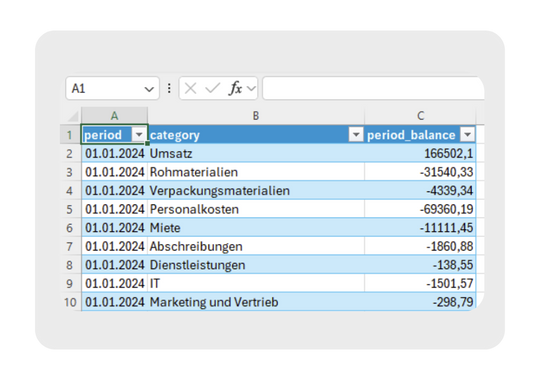Select the value -11111,45

pyautogui.click(x=420, y=228)
